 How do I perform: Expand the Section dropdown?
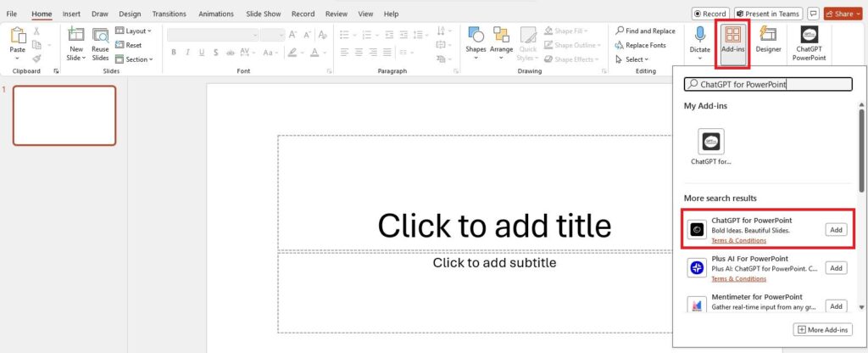click(134, 59)
